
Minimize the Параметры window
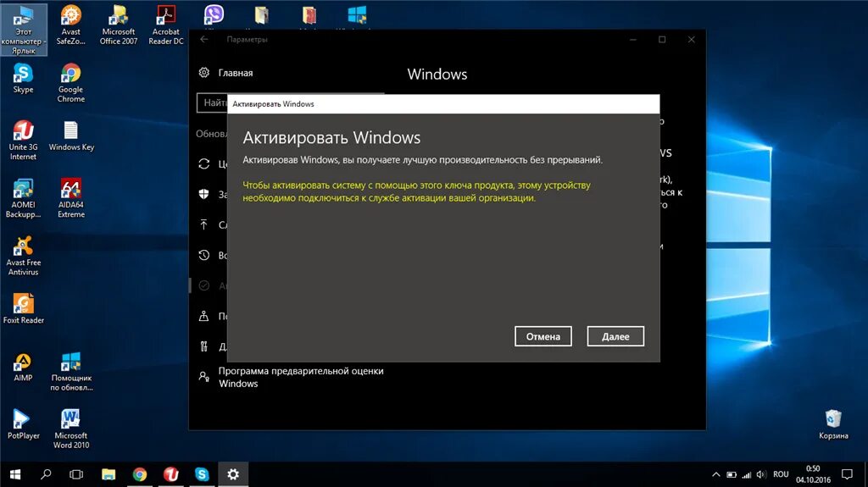click(632, 39)
